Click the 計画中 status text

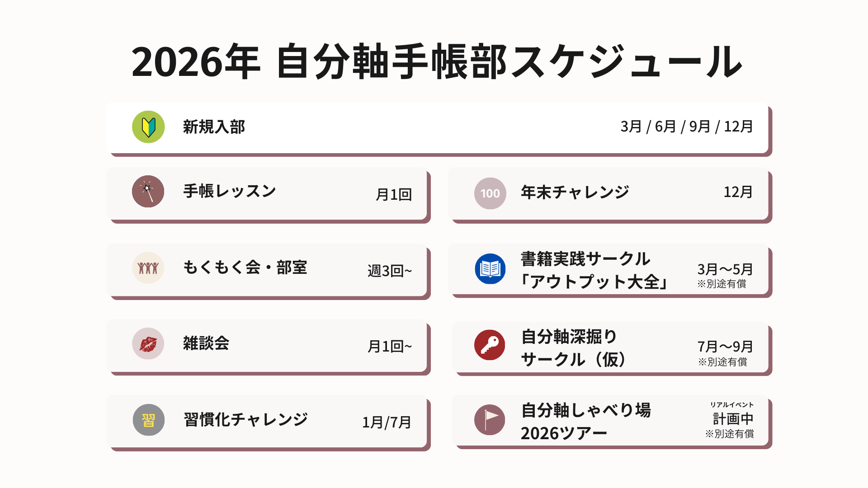click(733, 419)
